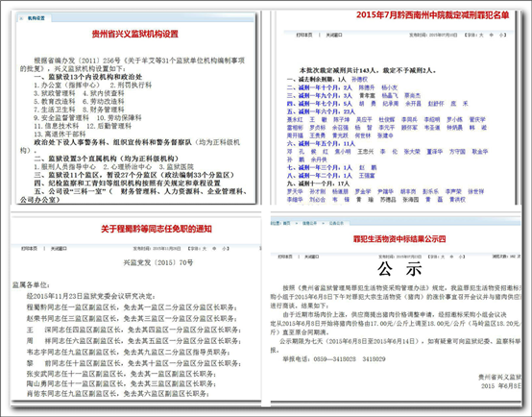532x417 pixels.
Task: Click 浏览次数 counter on 中标结果公示四 page
Action: coord(507,257)
